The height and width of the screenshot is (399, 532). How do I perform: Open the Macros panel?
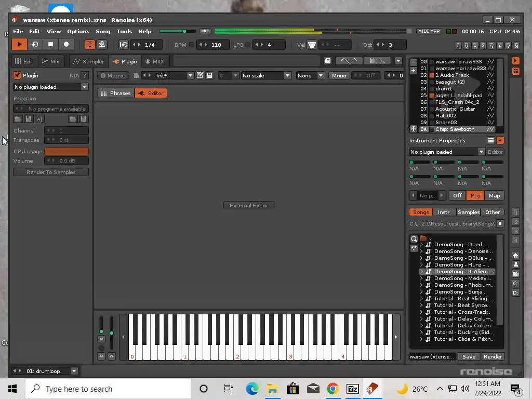[113, 76]
